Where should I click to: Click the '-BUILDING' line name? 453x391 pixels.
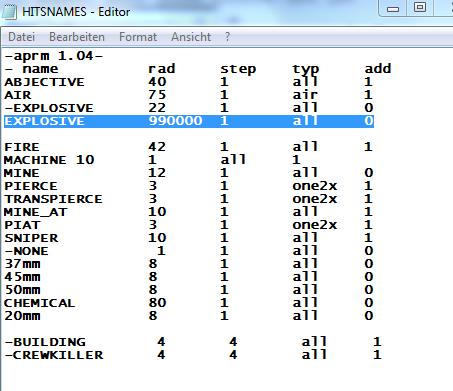pyautogui.click(x=45, y=342)
